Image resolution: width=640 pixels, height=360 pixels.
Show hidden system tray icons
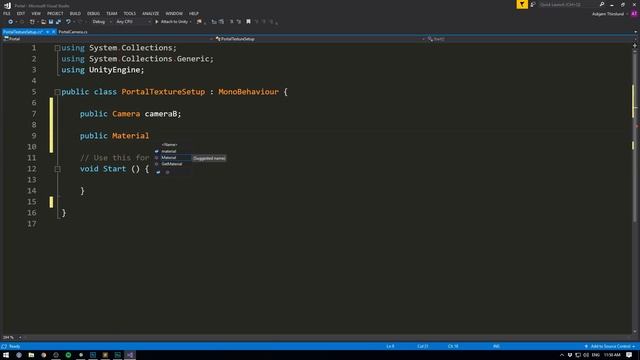(x=562, y=355)
